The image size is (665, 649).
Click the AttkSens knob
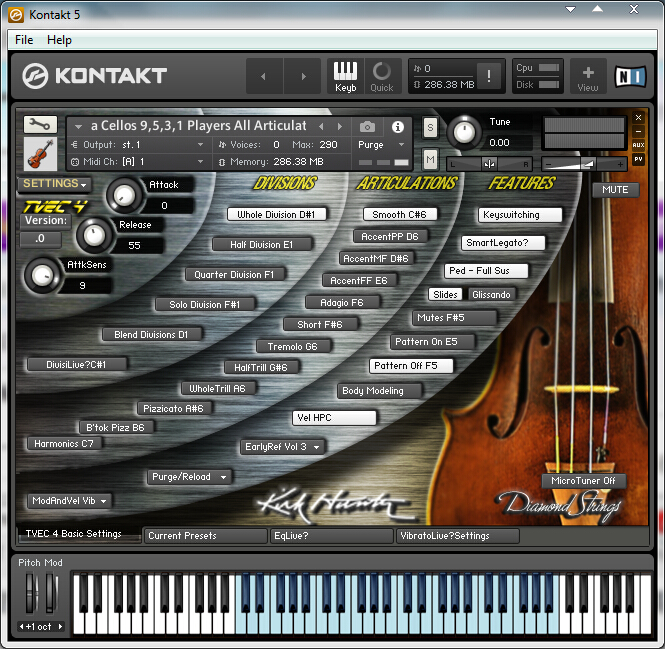click(42, 276)
